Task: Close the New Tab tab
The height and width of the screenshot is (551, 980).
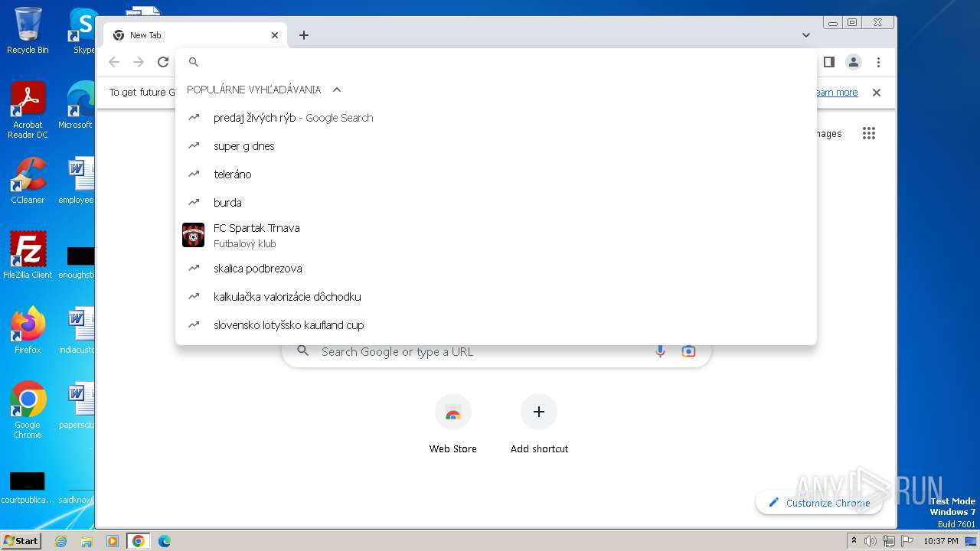Action: pyautogui.click(x=275, y=35)
